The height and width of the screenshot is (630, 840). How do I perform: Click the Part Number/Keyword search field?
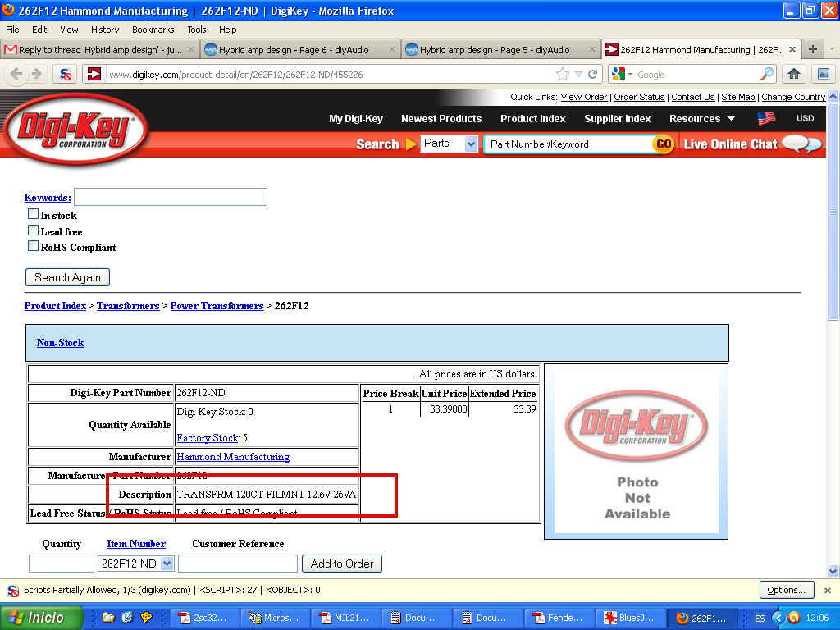[568, 144]
